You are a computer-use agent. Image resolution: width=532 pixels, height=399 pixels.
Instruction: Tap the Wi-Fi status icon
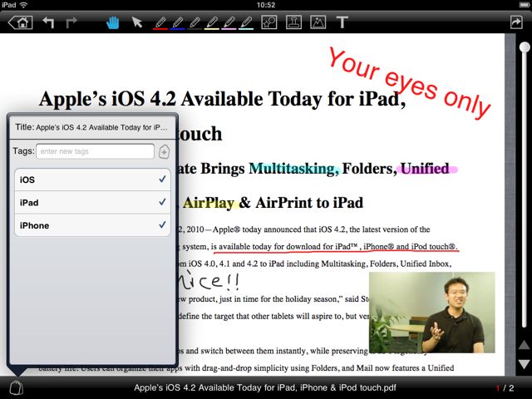23,5
